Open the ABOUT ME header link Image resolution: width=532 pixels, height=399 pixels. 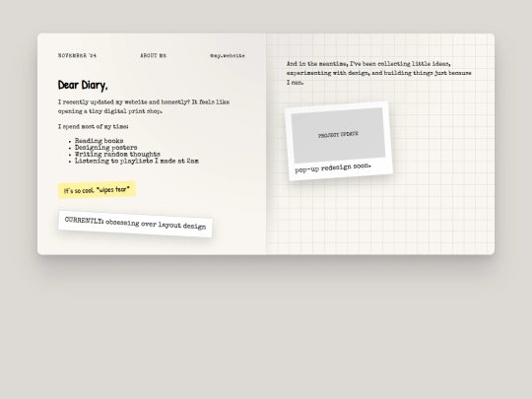tap(154, 55)
